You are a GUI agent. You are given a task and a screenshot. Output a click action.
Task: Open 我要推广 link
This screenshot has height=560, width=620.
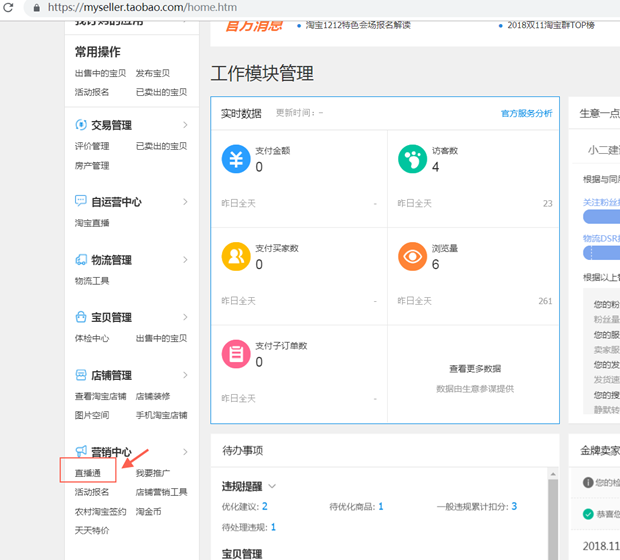(153, 473)
